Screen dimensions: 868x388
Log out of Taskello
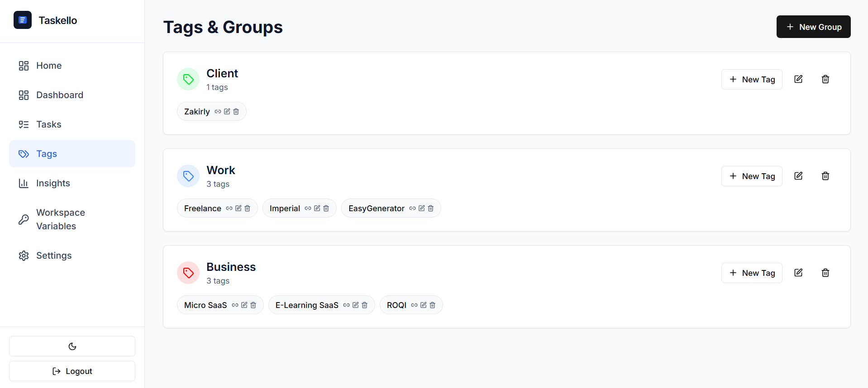click(x=72, y=371)
